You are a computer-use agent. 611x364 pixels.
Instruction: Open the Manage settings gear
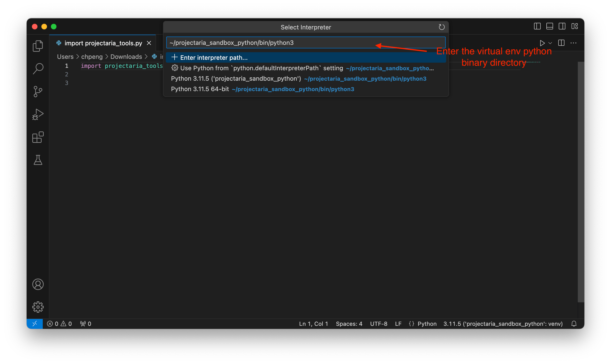[x=38, y=307]
